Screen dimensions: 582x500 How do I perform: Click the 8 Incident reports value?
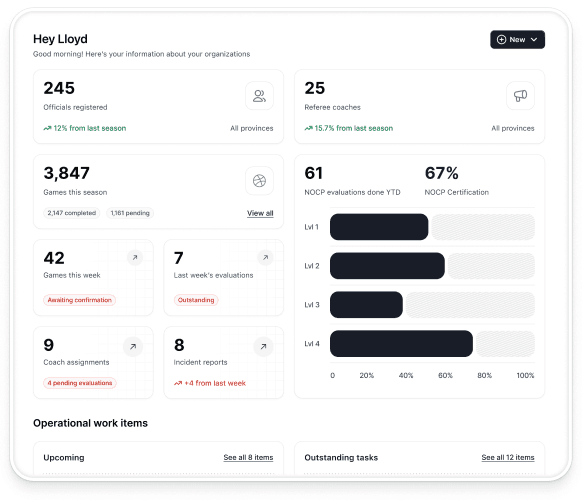coord(179,345)
